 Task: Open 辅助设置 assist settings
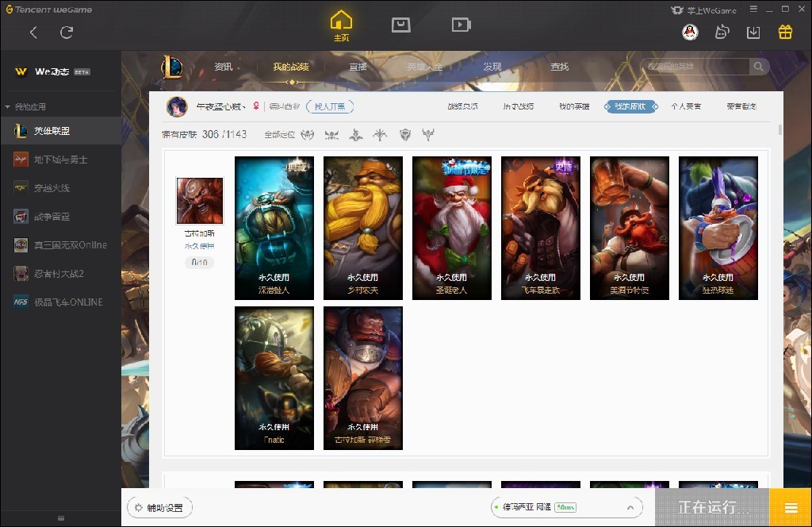pyautogui.click(x=159, y=507)
